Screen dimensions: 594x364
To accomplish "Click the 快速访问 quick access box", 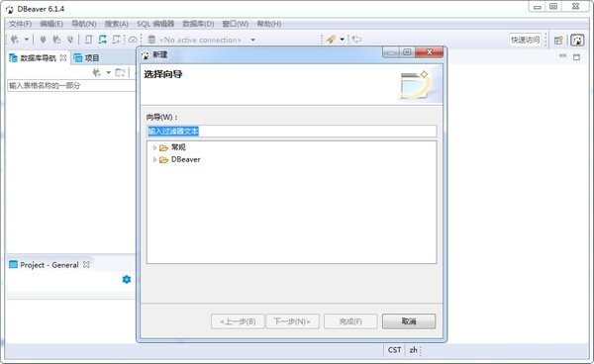I will click(x=525, y=40).
